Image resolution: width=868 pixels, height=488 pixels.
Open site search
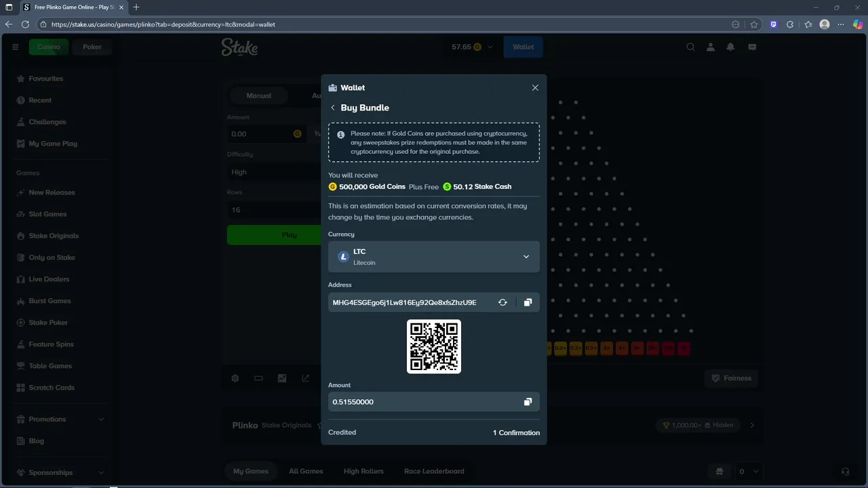click(x=690, y=47)
